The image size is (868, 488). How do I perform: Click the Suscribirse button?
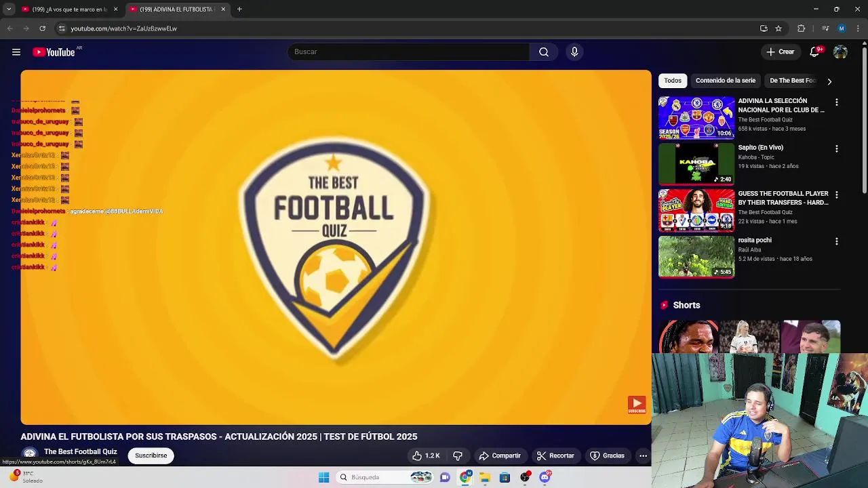click(x=151, y=455)
